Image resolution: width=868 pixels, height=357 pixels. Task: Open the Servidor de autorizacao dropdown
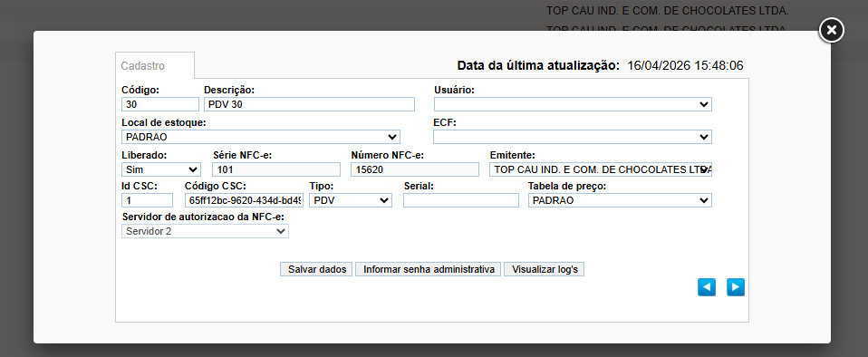(205, 231)
